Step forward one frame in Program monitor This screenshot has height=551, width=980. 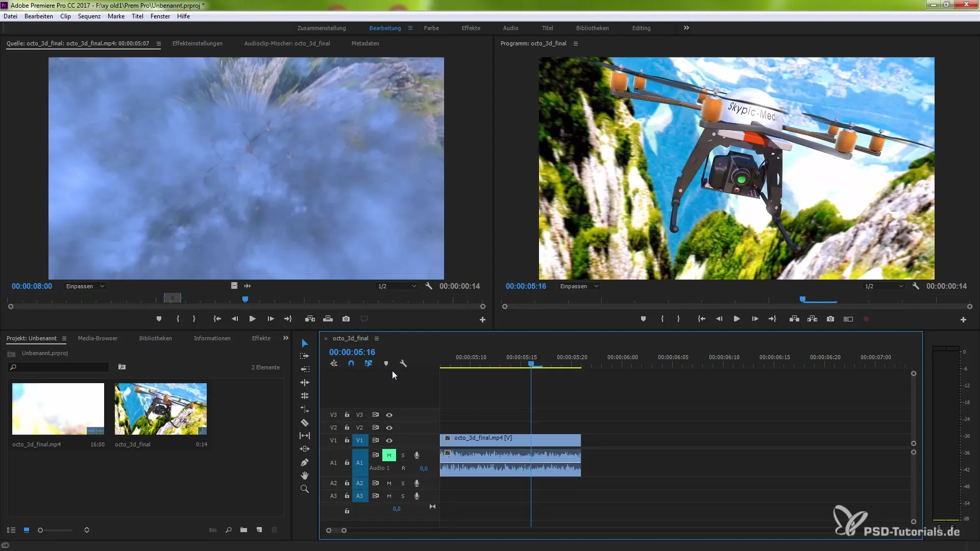click(755, 319)
